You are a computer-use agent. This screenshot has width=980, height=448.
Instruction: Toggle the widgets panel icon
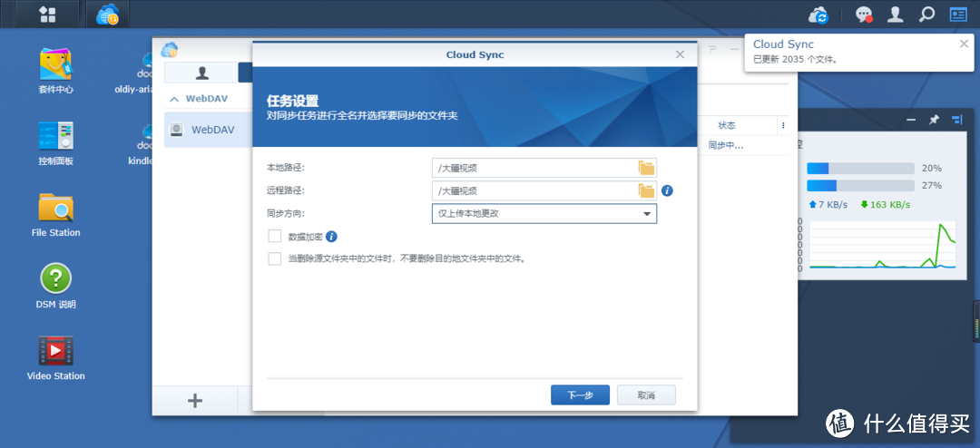(x=957, y=15)
